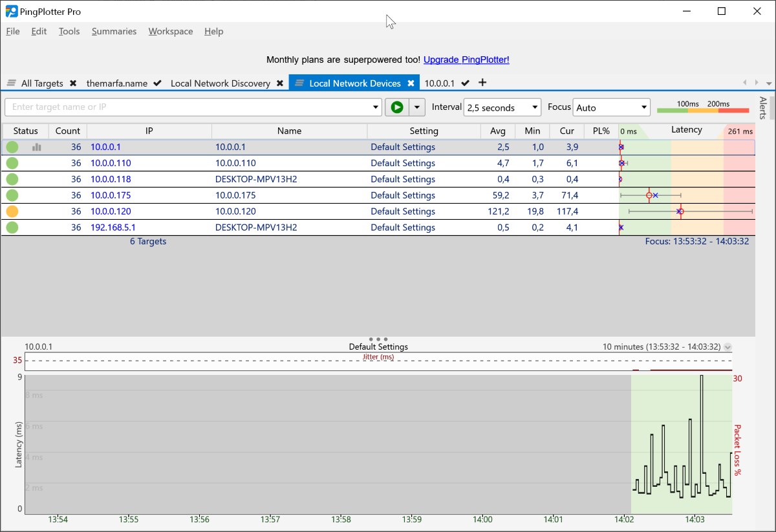The image size is (776, 532).
Task: Add a new tab with plus icon
Action: pos(482,83)
